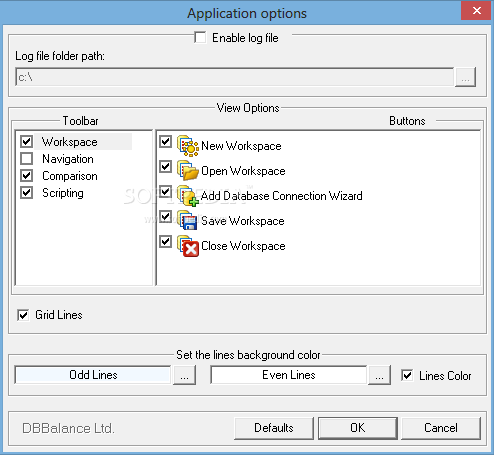The height and width of the screenshot is (455, 494).
Task: Click the Odd Lines color preview
Action: (x=93, y=375)
